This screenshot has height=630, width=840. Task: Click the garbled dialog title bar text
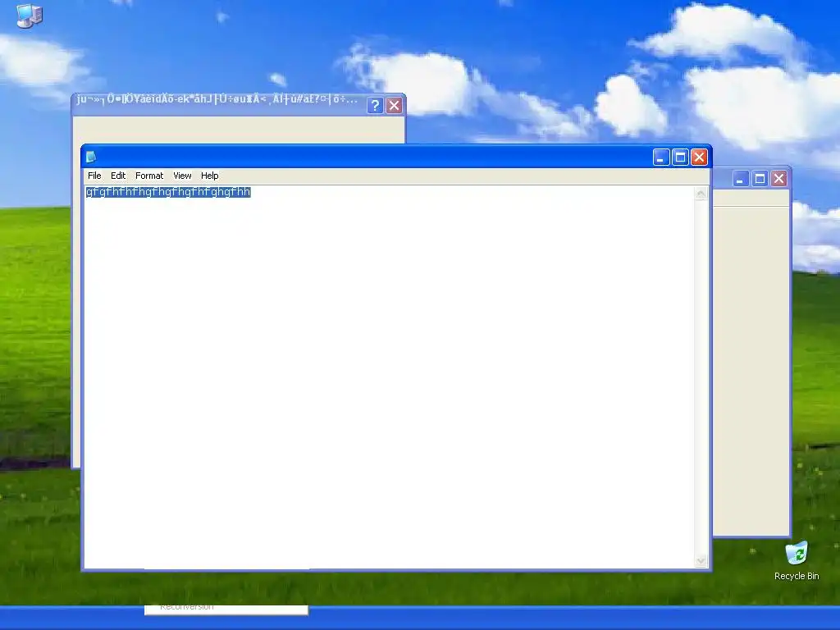(x=217, y=99)
